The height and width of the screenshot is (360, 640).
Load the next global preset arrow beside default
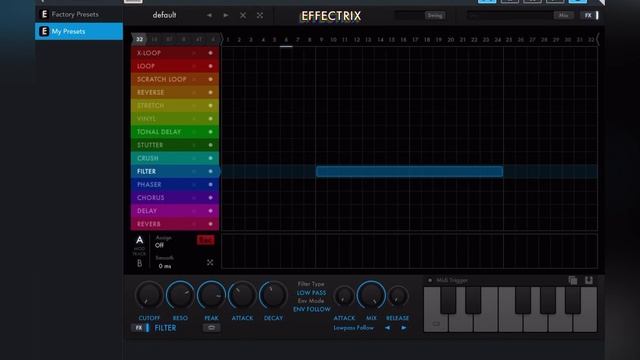(x=226, y=15)
